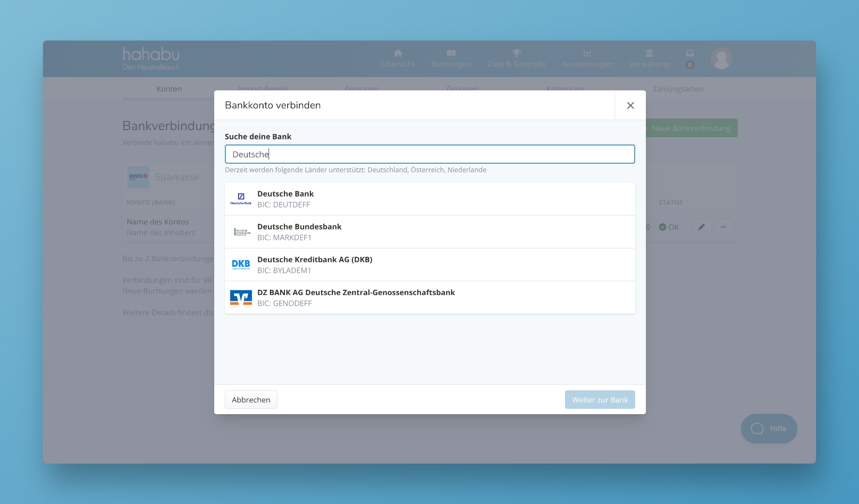Switch to the Zahlungsarten tab
859x504 pixels.
(x=678, y=89)
